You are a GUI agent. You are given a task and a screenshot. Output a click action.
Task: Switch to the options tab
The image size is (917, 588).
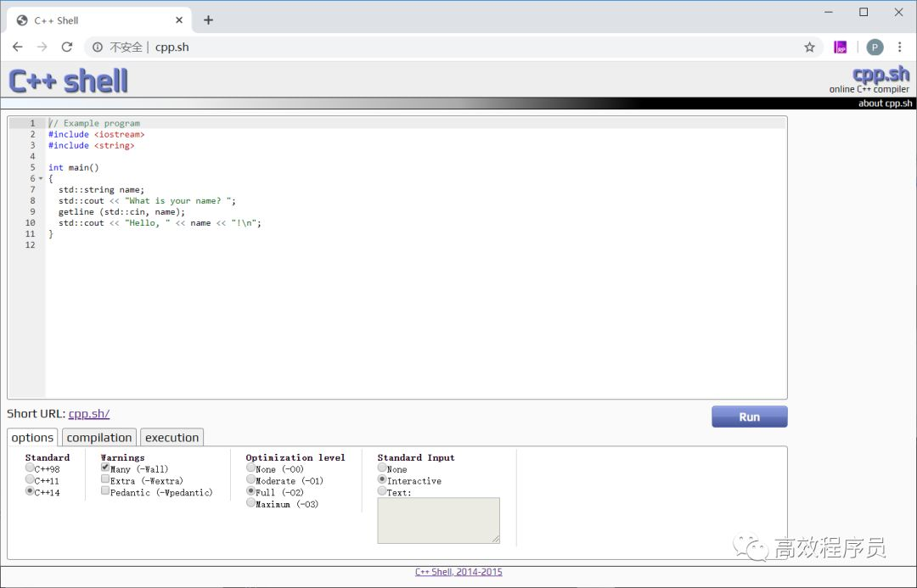[x=32, y=437]
